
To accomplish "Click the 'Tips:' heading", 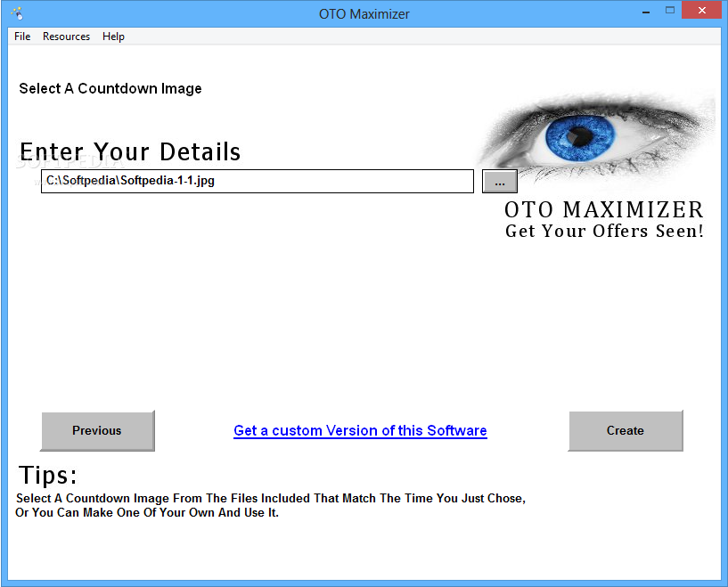I will [47, 475].
